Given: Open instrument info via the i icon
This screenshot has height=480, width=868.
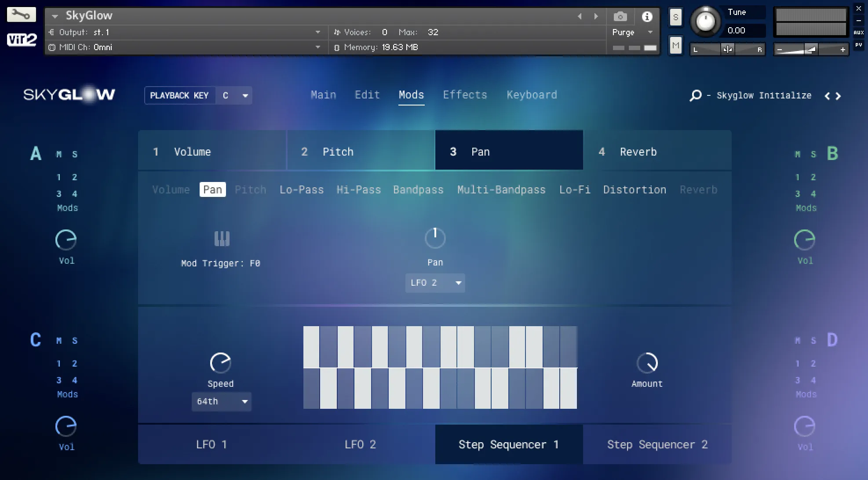Looking at the screenshot, I should 647,16.
